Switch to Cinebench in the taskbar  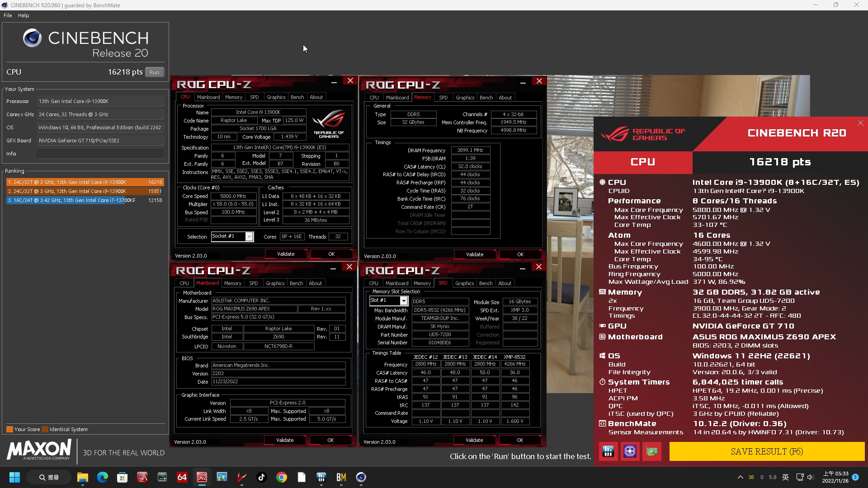361,477
